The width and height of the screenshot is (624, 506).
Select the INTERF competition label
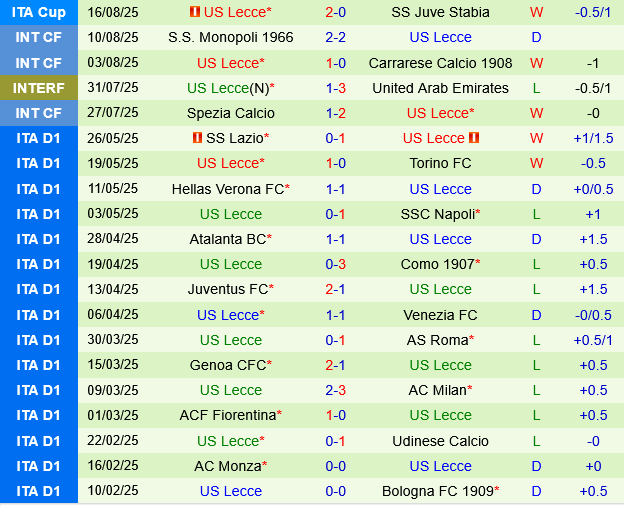coord(39,88)
